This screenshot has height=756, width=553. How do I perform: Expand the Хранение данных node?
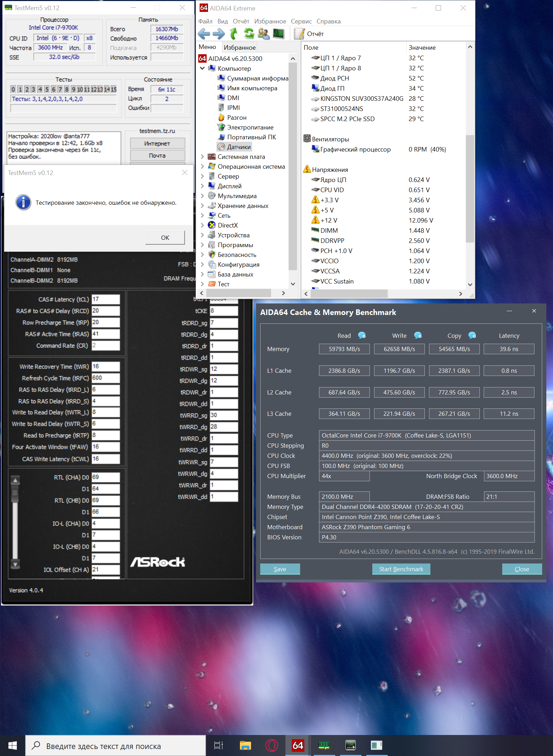202,205
